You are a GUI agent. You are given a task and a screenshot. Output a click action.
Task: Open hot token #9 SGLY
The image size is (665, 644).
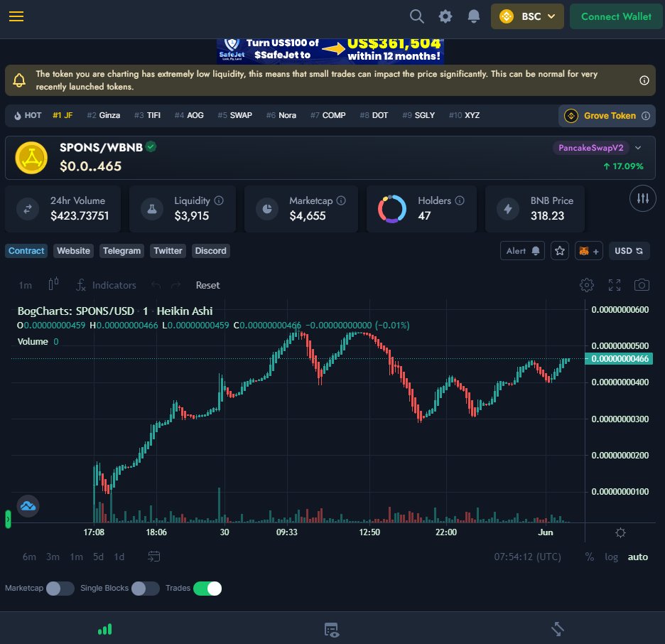(x=418, y=115)
